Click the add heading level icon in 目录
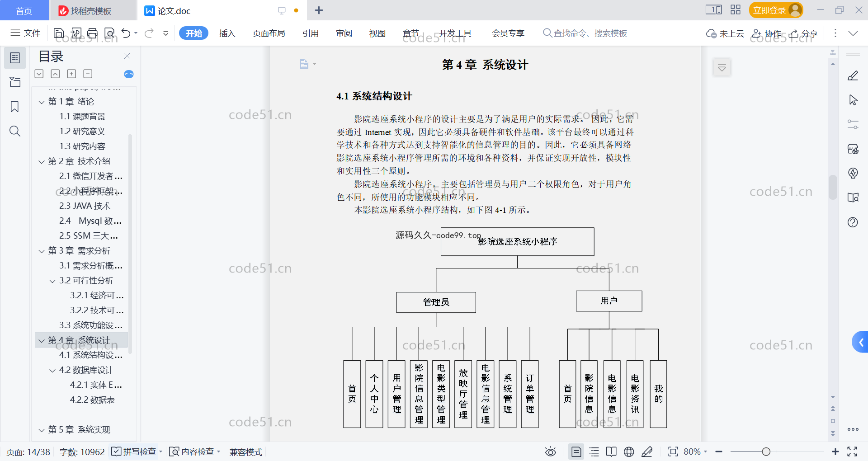The image size is (868, 461). 71,74
